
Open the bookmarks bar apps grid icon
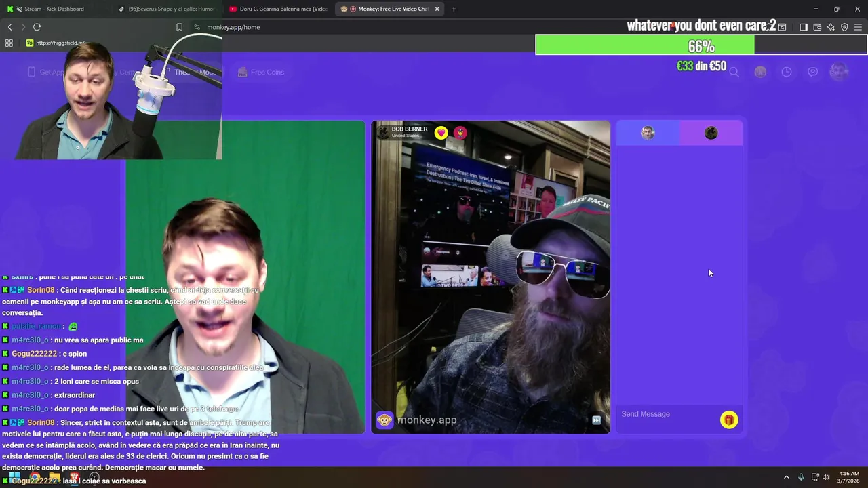pos(9,43)
